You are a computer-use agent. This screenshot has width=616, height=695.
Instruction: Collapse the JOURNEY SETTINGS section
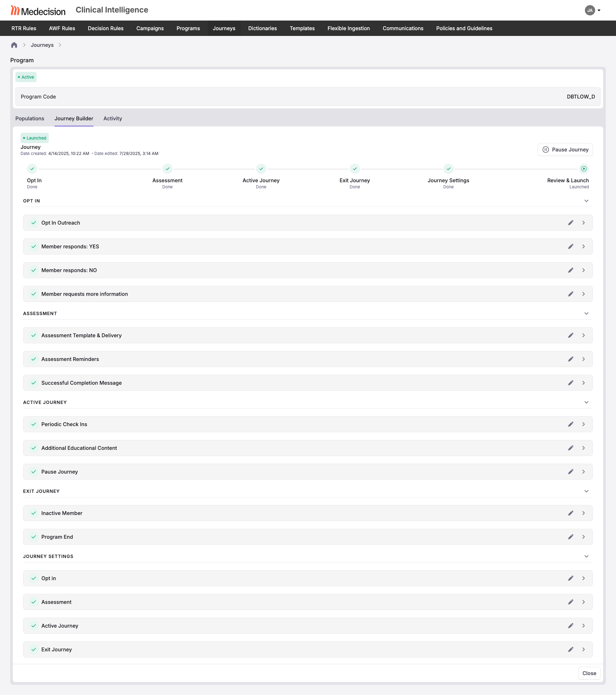tap(586, 556)
